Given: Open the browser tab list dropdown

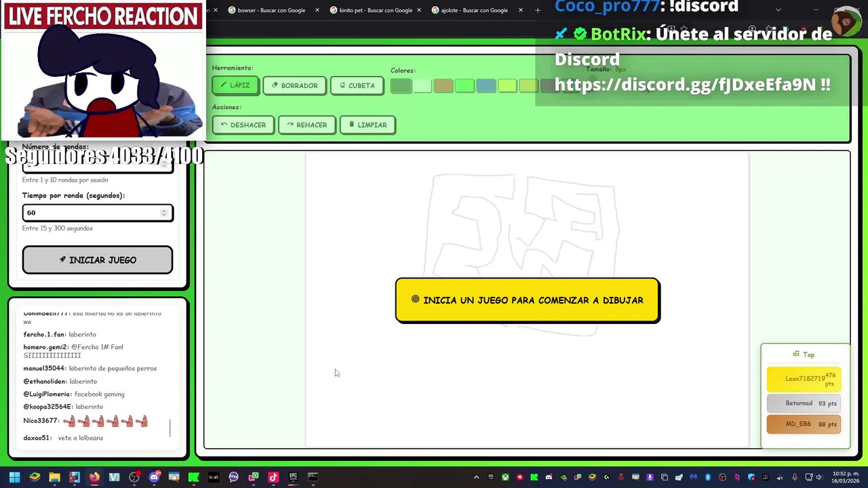Looking at the screenshot, I should [778, 10].
